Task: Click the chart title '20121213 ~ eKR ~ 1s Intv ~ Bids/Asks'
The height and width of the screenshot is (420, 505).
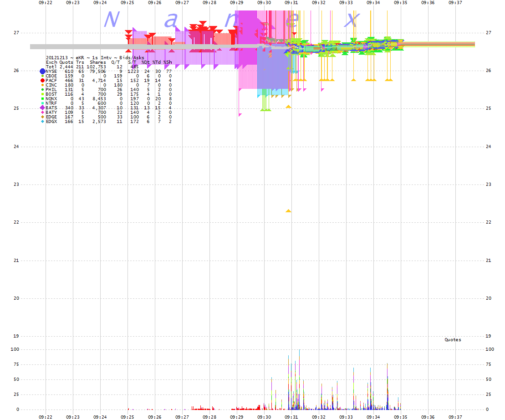Action: (95, 58)
